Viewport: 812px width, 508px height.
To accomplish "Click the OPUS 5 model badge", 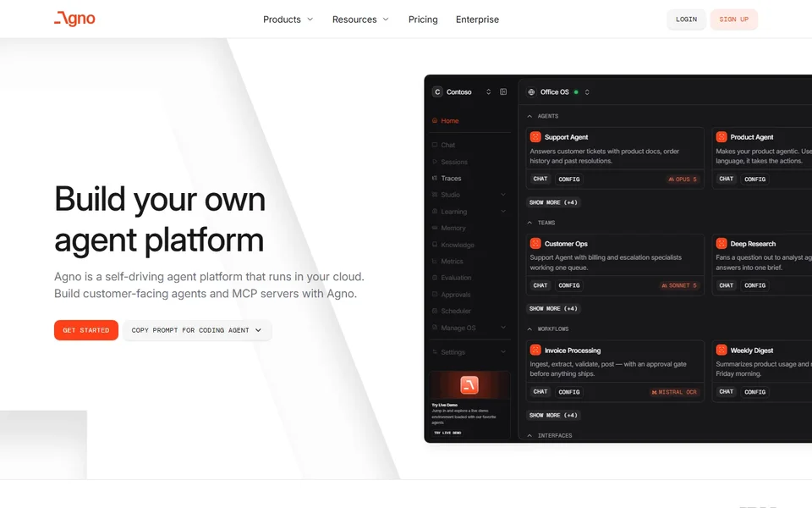I will pos(683,179).
